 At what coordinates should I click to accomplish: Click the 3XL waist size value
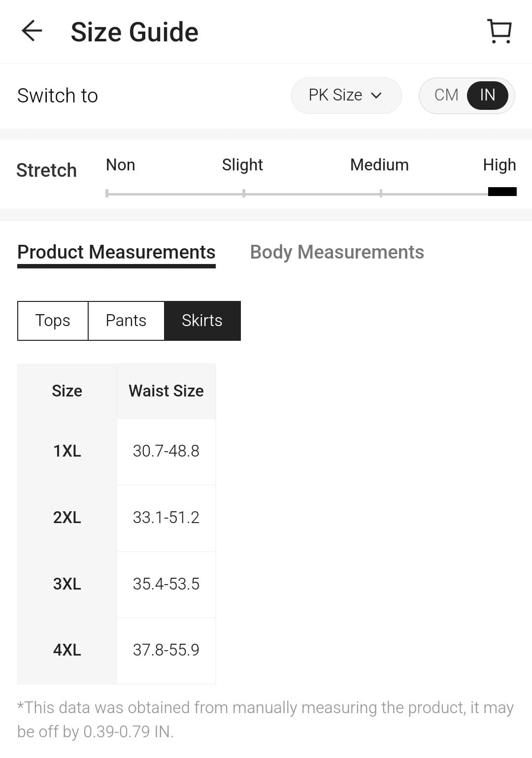[x=166, y=584]
